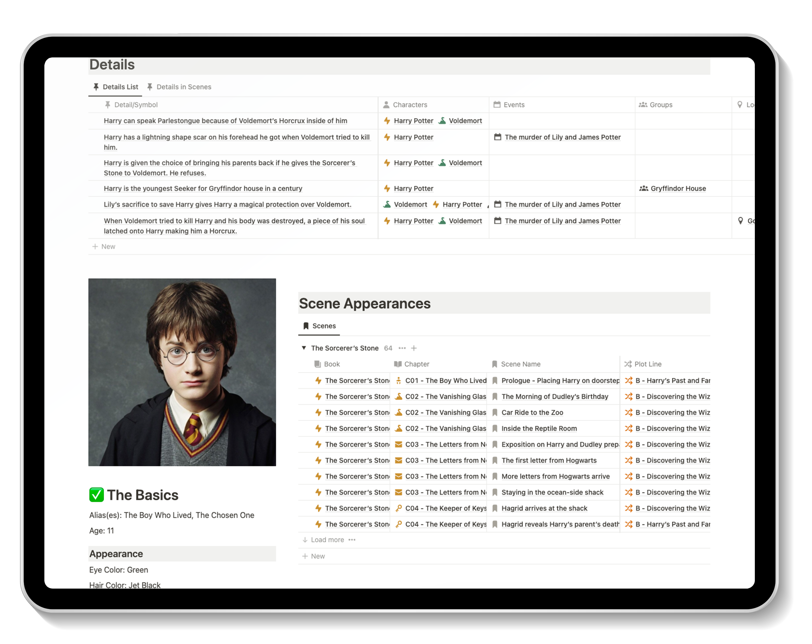Click the key icon in the Hagrid arrives at the shack row
The width and height of the screenshot is (812, 644).
point(398,508)
